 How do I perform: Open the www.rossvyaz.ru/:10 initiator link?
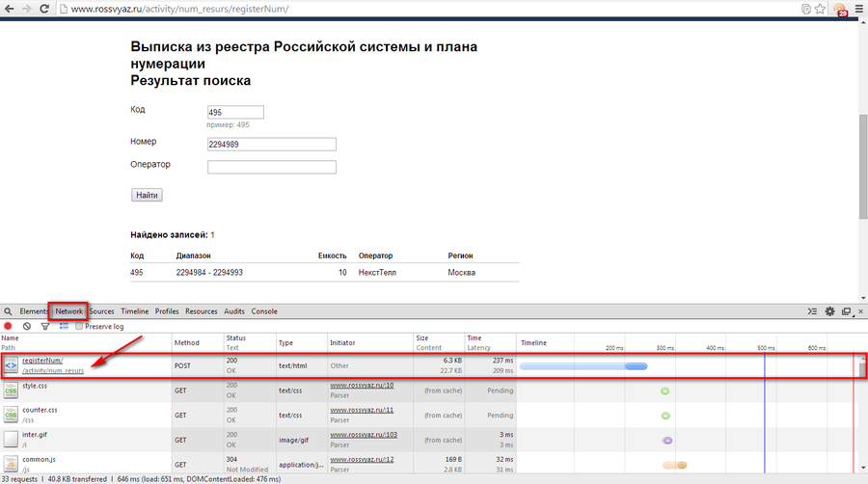[x=362, y=385]
